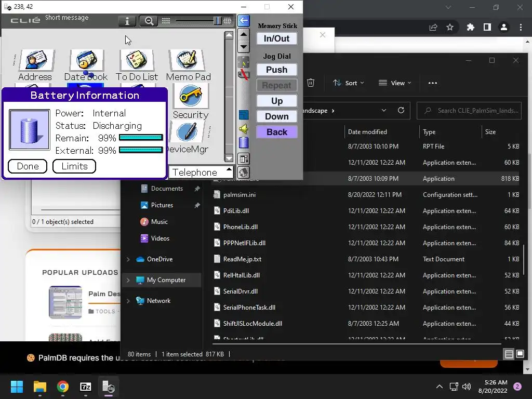Expand My Computer tree node

click(x=128, y=280)
